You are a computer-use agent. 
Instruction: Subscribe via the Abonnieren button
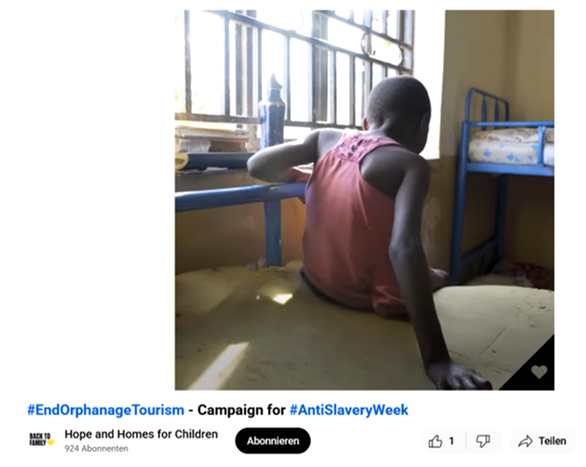pos(273,441)
